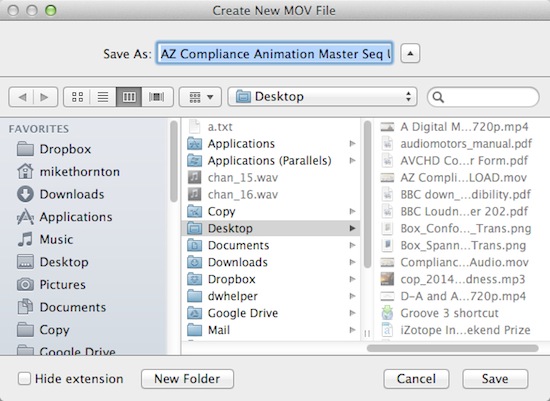
Task: Select Box_Spann...Trans.png file
Action: 463,245
